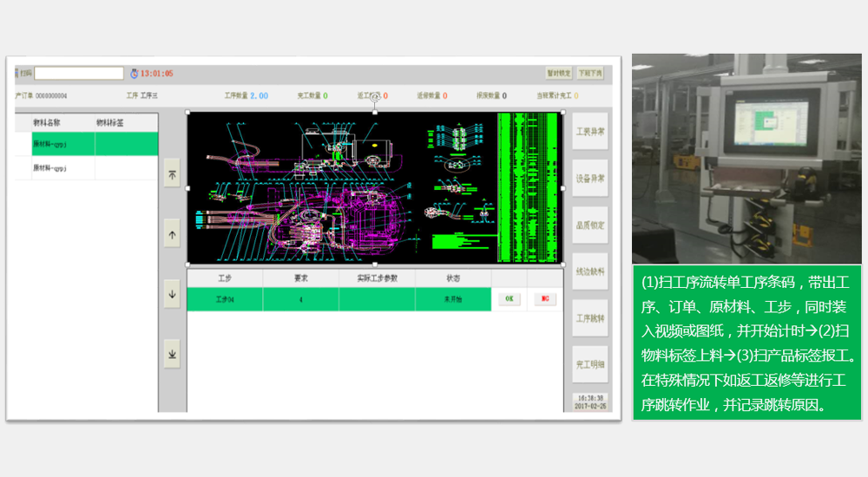Open 工序跳转 process jump

pos(590,317)
